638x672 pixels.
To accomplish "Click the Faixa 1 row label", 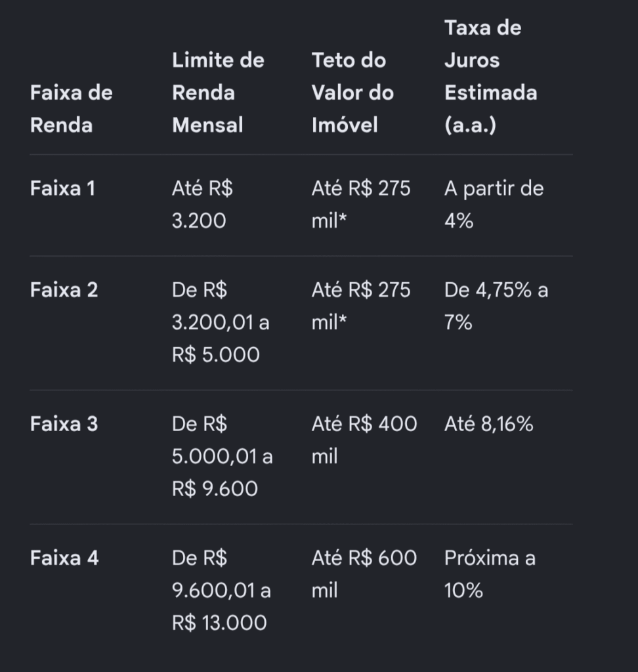I will tap(62, 188).
